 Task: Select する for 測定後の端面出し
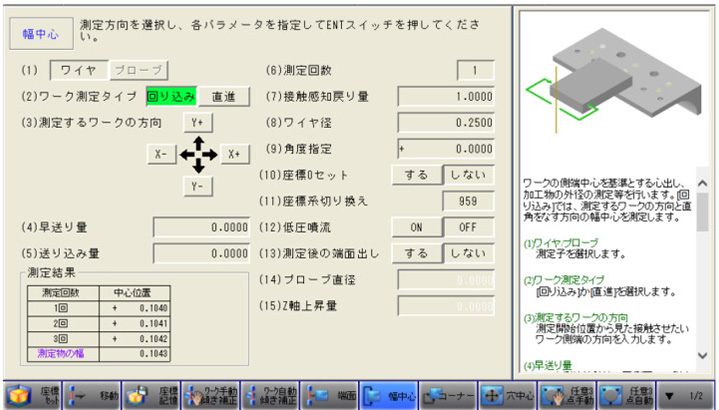click(x=417, y=253)
